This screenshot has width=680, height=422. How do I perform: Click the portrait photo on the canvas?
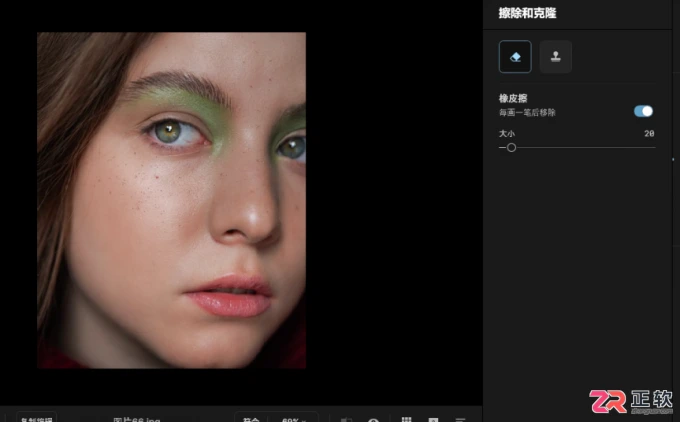(171, 200)
